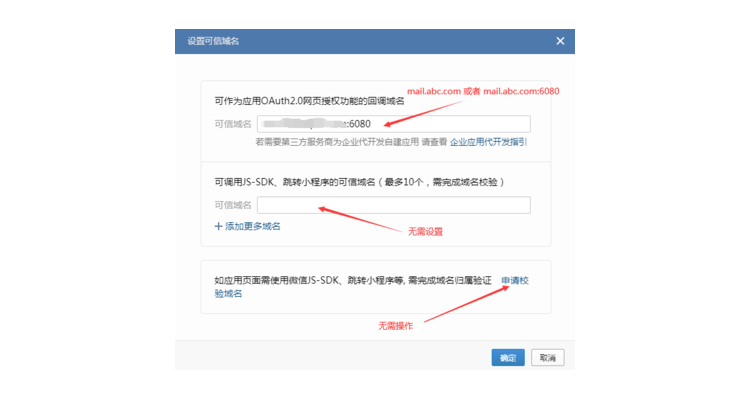Image resolution: width=750 pixels, height=400 pixels.
Task: Select the hint text 若需要第三方服务商为企业代开发自建应用
Action: [x=337, y=142]
